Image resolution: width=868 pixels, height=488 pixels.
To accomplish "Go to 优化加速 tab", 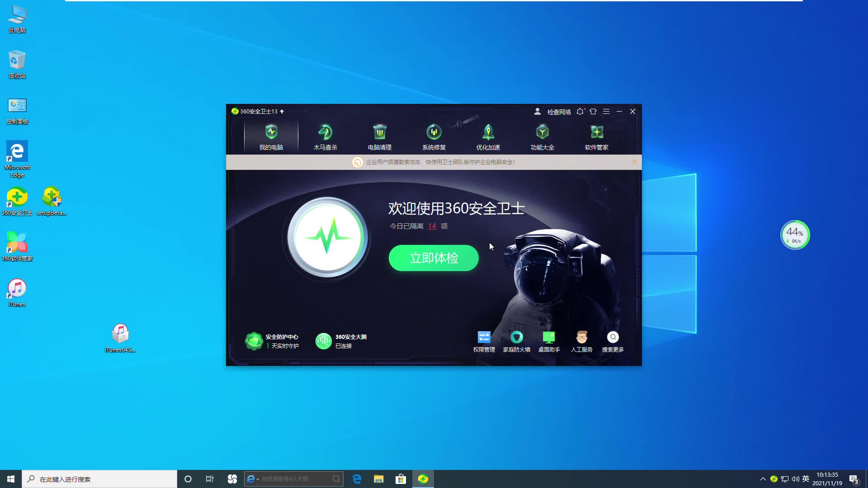I will [488, 137].
